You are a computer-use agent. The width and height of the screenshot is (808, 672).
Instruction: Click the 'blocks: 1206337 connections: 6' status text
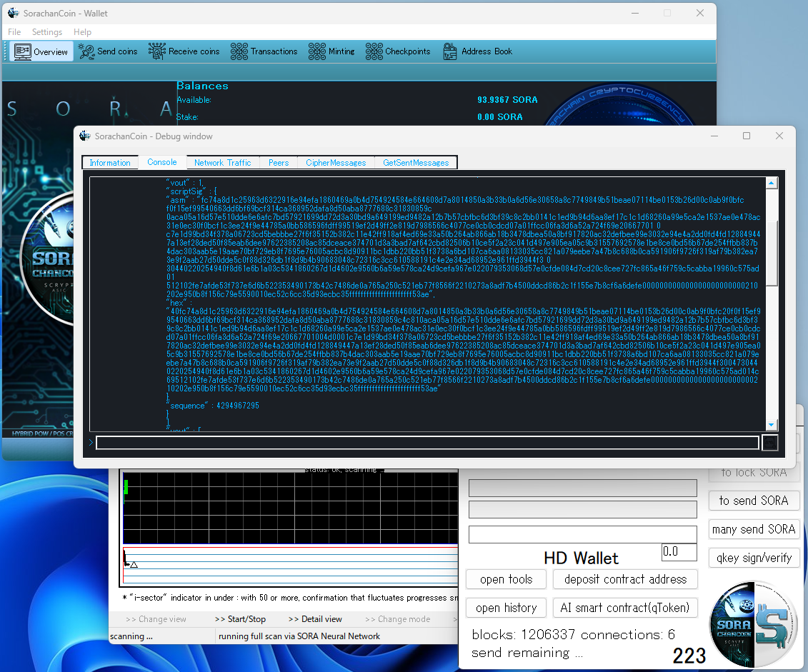pyautogui.click(x=573, y=634)
